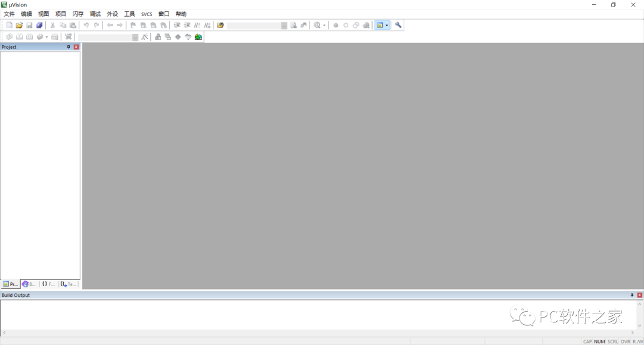Click the Comment selection icon
Image resolution: width=644 pixels, height=345 pixels.
click(197, 25)
